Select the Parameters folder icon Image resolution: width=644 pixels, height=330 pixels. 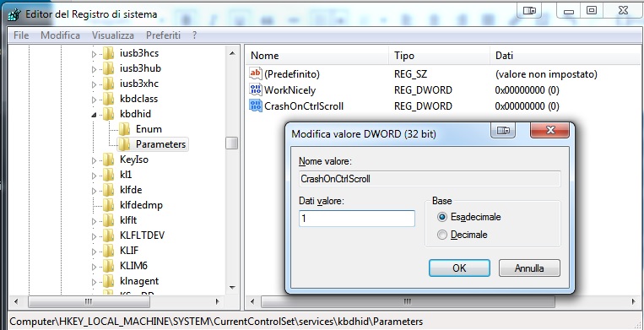click(x=124, y=144)
